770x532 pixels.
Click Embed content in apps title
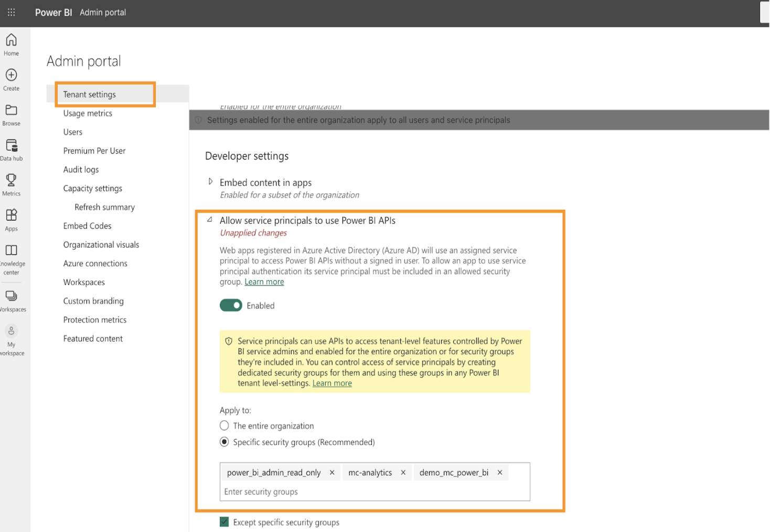tap(265, 183)
